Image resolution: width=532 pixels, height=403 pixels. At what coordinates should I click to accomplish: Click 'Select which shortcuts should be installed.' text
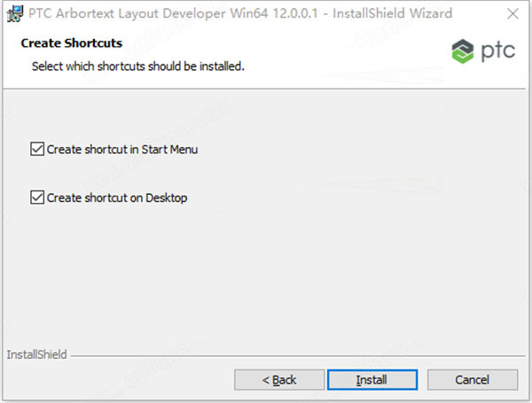pos(138,66)
